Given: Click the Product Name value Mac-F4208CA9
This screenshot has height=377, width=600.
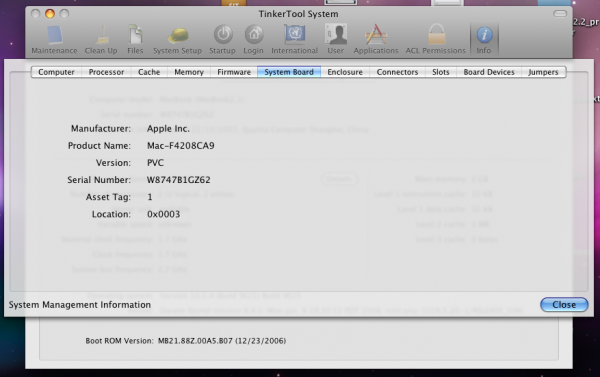Looking at the screenshot, I should tap(181, 146).
